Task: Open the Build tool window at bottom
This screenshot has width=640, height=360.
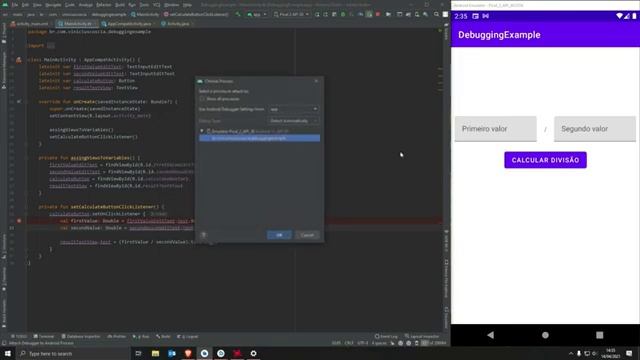Action: [163, 336]
